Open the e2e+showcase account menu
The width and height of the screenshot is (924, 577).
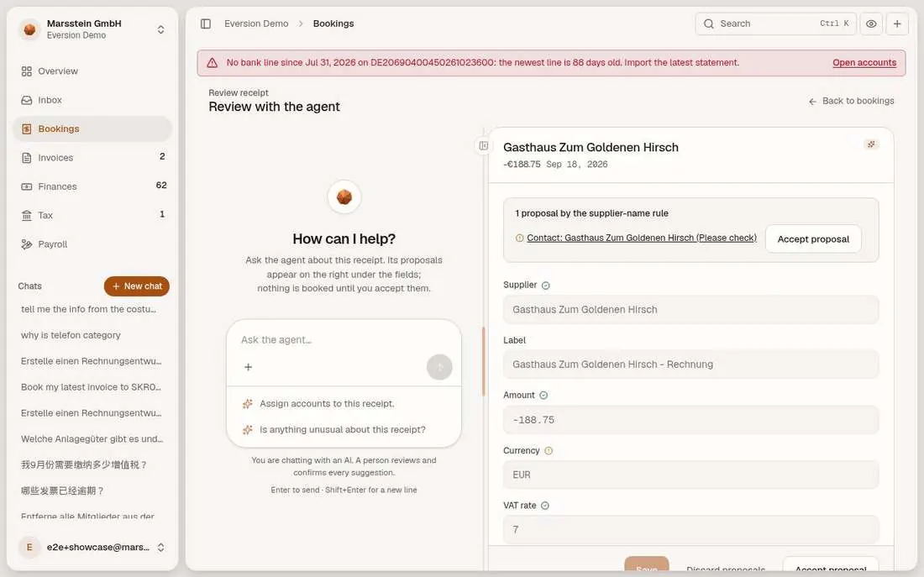[x=92, y=548]
